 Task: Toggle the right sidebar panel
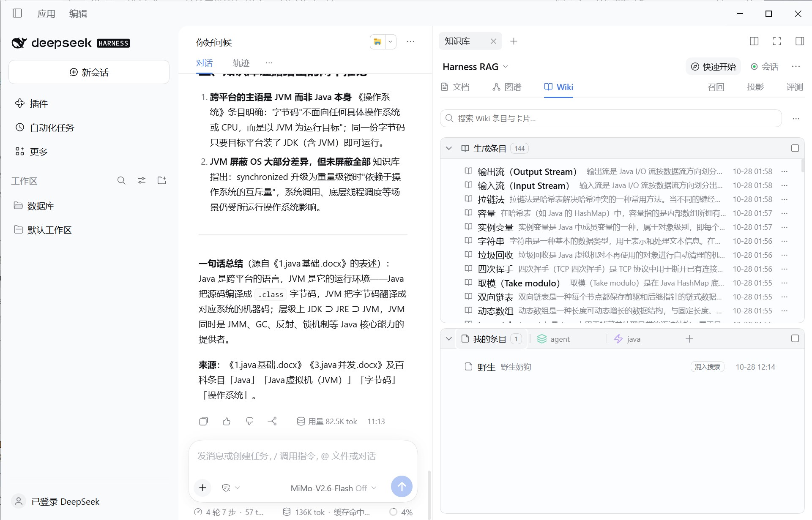tap(800, 41)
